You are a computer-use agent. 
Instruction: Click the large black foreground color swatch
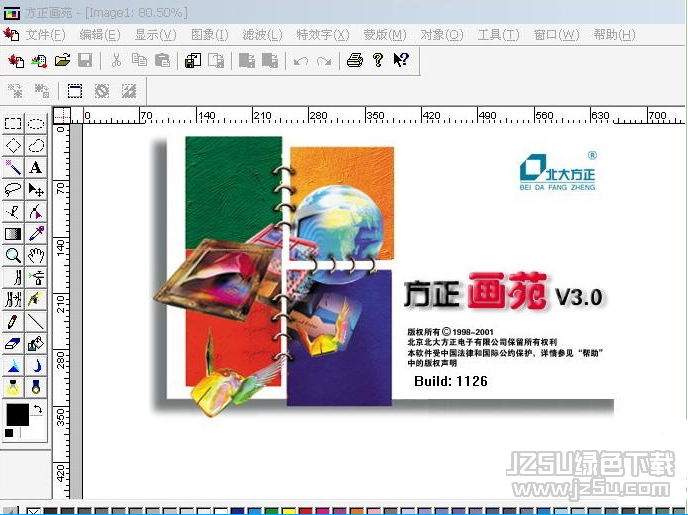coord(18,415)
